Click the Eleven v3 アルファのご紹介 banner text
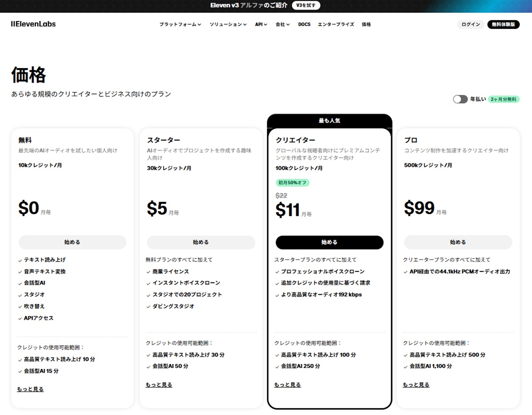 point(249,5)
